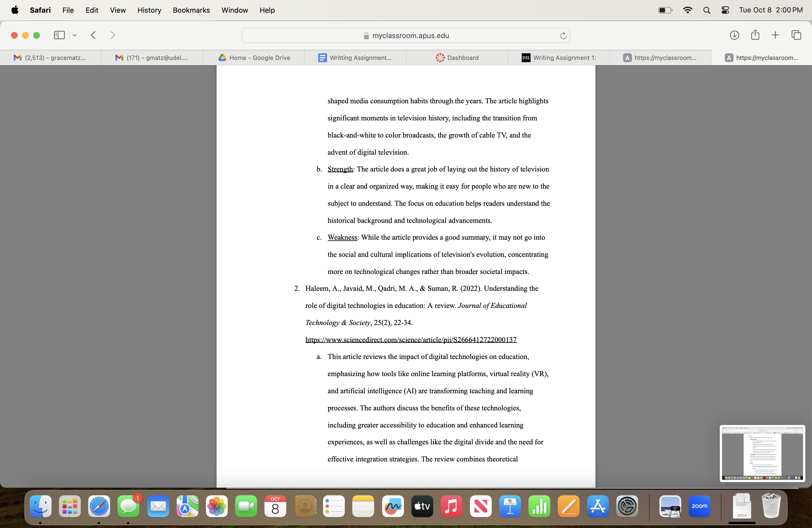Screen dimensions: 812x528
Task: Open the tab group dropdown chevron
Action: [x=75, y=35]
